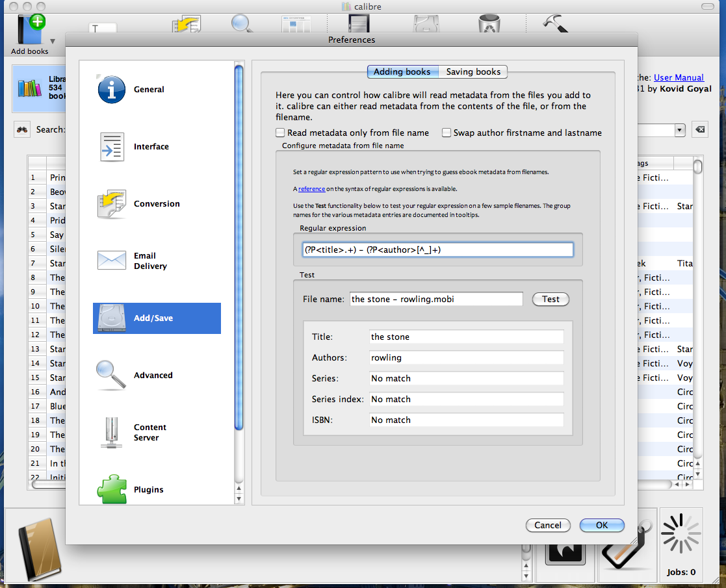Open the search history dropdown arrow
This screenshot has width=726, height=588.
(x=679, y=130)
